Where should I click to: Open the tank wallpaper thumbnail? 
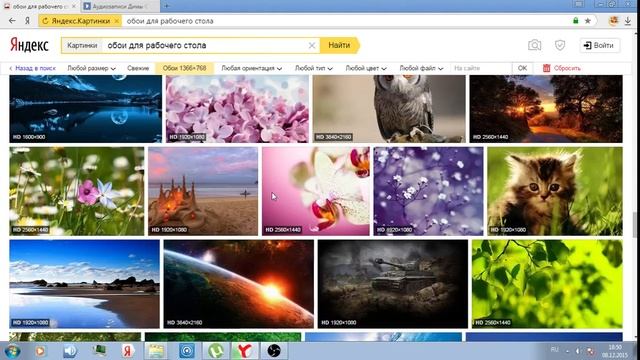coord(393,284)
